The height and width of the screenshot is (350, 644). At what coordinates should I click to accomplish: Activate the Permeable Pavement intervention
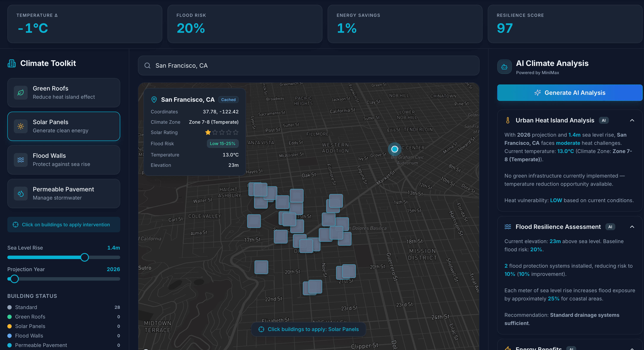tap(64, 194)
